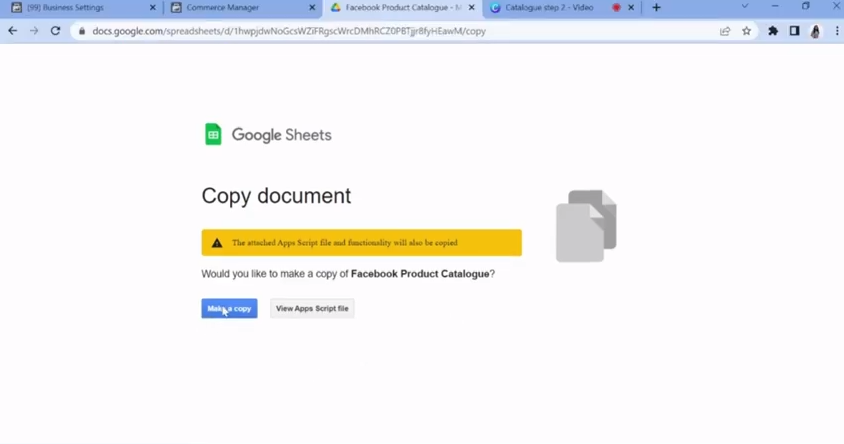Click the copy documents illustration
The height and width of the screenshot is (444, 844).
point(586,226)
